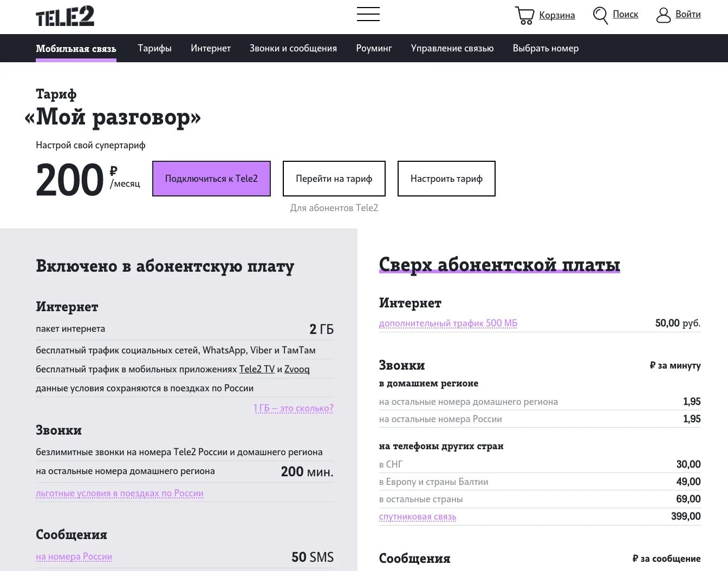Open Выбрать номер menu item

click(x=545, y=48)
